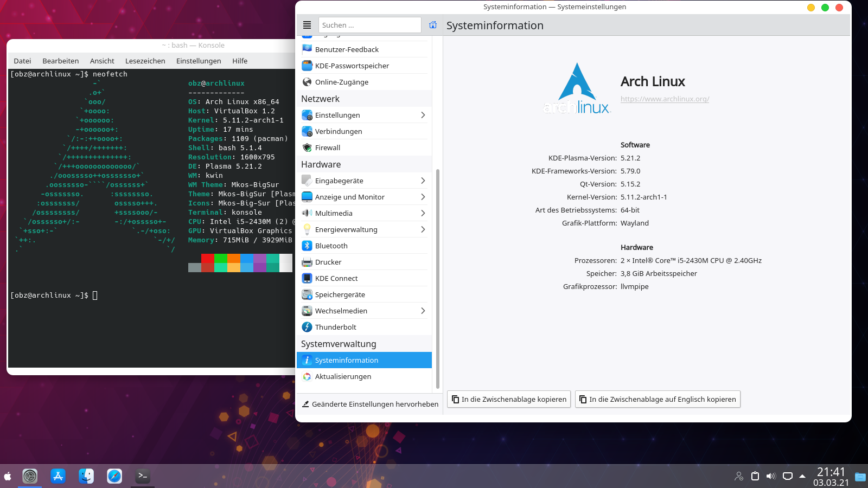Expand hidden system tray icons
868x488 pixels.
click(x=802, y=476)
